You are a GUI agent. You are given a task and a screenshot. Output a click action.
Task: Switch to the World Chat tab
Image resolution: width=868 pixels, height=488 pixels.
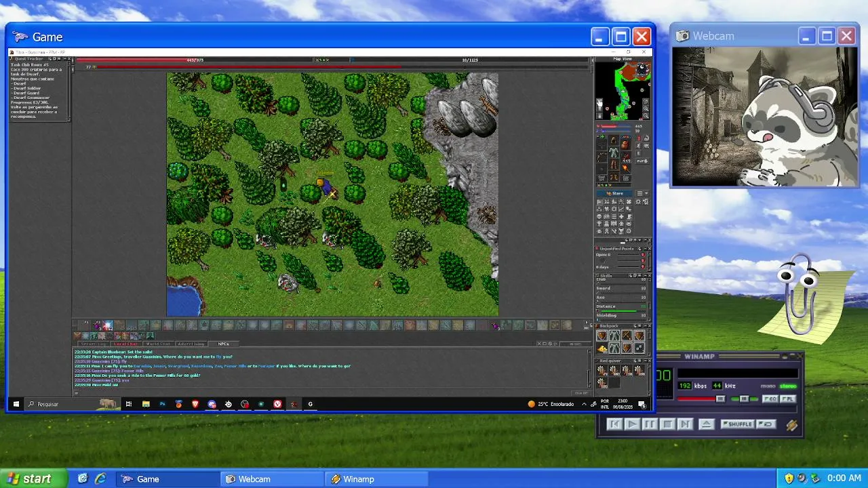158,344
